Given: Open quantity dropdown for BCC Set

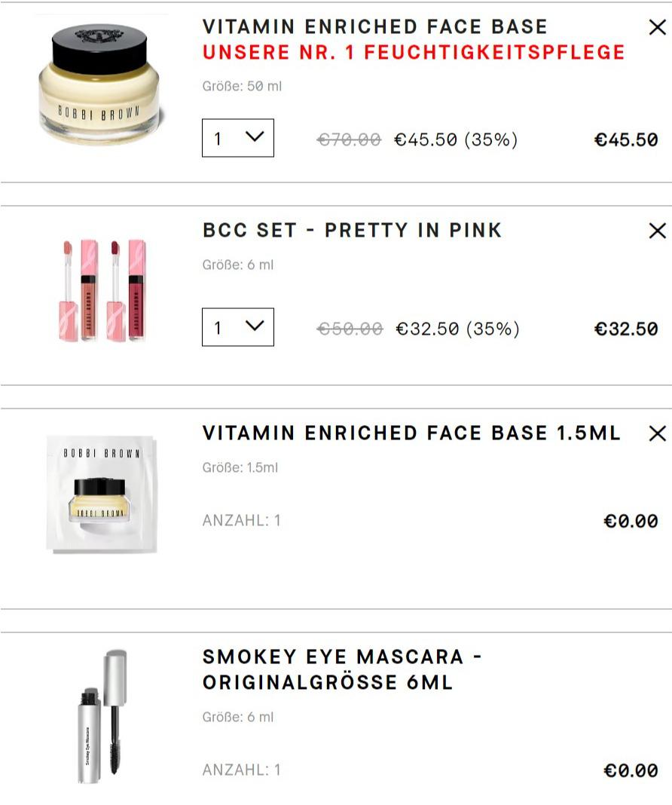Looking at the screenshot, I should click(238, 327).
